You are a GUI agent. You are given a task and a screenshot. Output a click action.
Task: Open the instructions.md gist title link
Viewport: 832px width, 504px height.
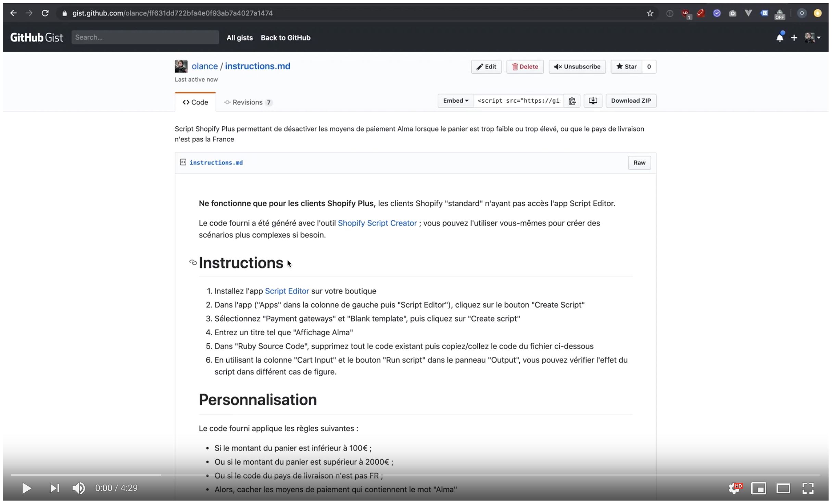(x=257, y=66)
